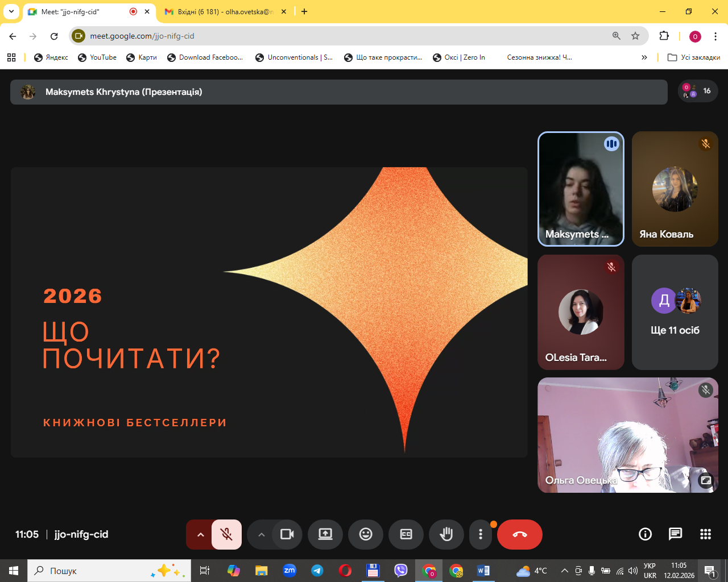Viewport: 728px width, 582px height.
Task: Toggle the camera off
Action: point(287,534)
